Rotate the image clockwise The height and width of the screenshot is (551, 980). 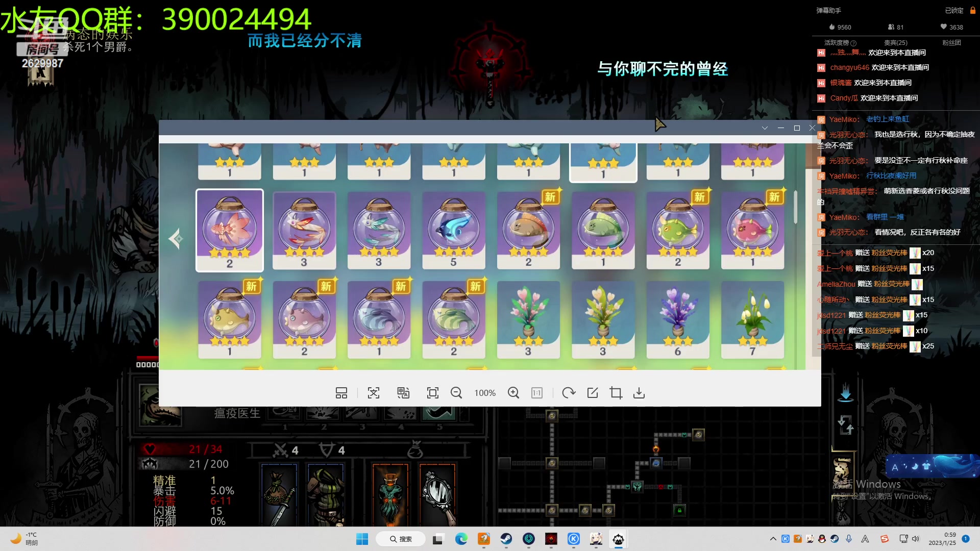pyautogui.click(x=569, y=393)
